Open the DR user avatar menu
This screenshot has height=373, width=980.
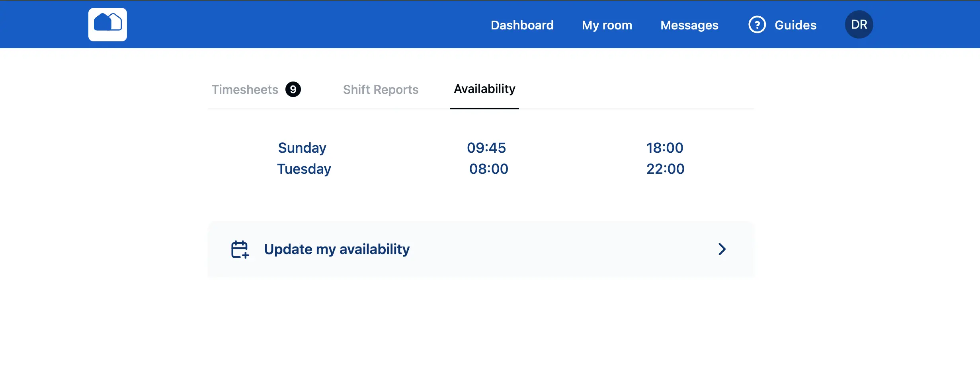pyautogui.click(x=859, y=25)
